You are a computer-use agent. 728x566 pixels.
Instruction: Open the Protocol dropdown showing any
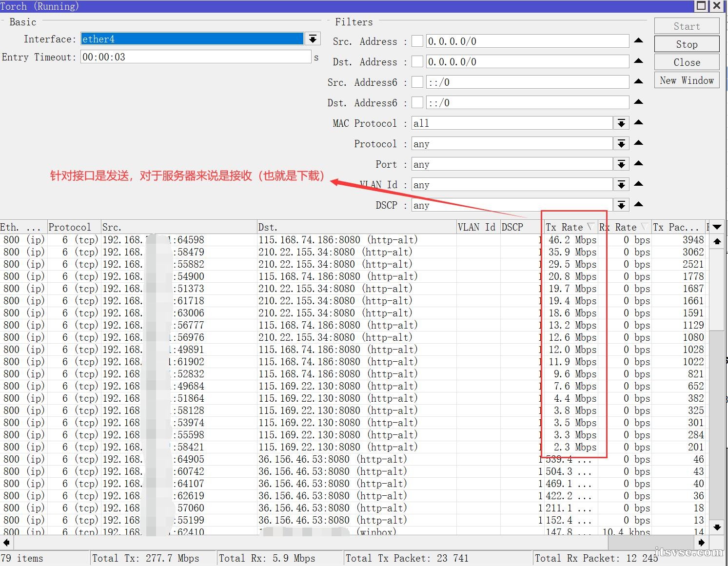pos(621,143)
